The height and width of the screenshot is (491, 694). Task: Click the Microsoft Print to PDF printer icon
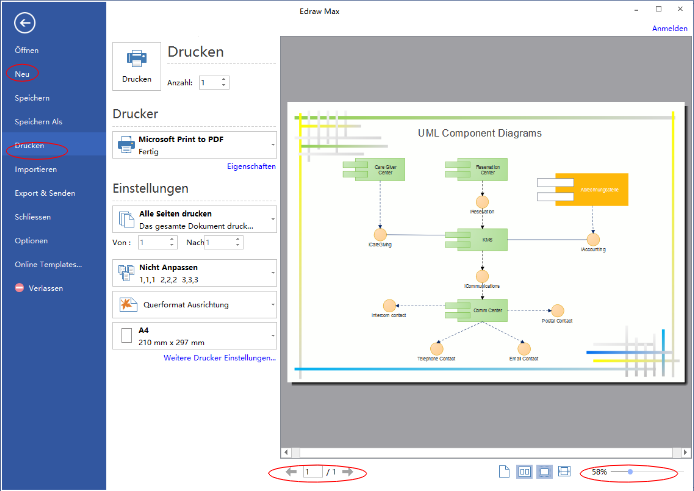pos(126,145)
